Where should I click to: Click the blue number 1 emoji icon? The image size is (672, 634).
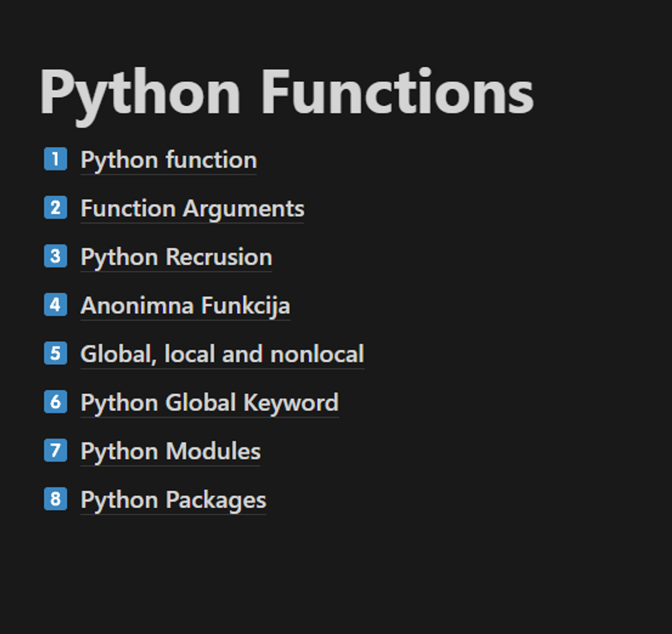[55, 159]
